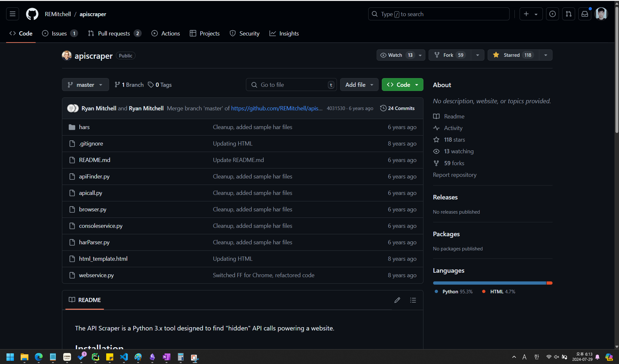Screen dimensions: 619x364
Task: Open webservice.py file
Action: pos(96,275)
